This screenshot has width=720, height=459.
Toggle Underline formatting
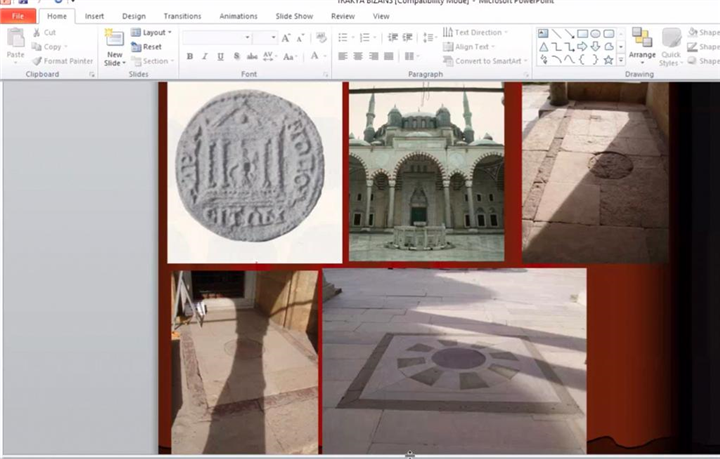(220, 56)
